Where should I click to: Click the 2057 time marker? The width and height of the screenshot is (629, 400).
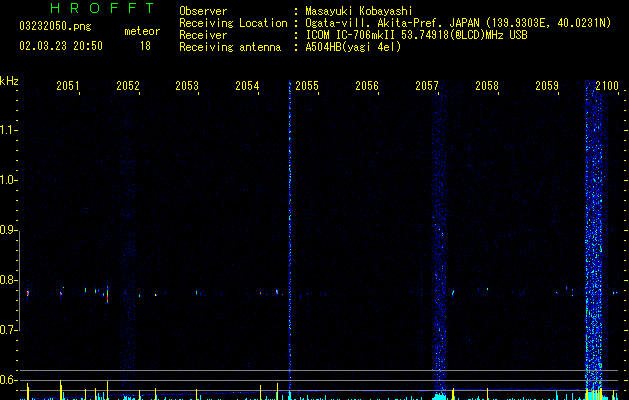[x=427, y=86]
